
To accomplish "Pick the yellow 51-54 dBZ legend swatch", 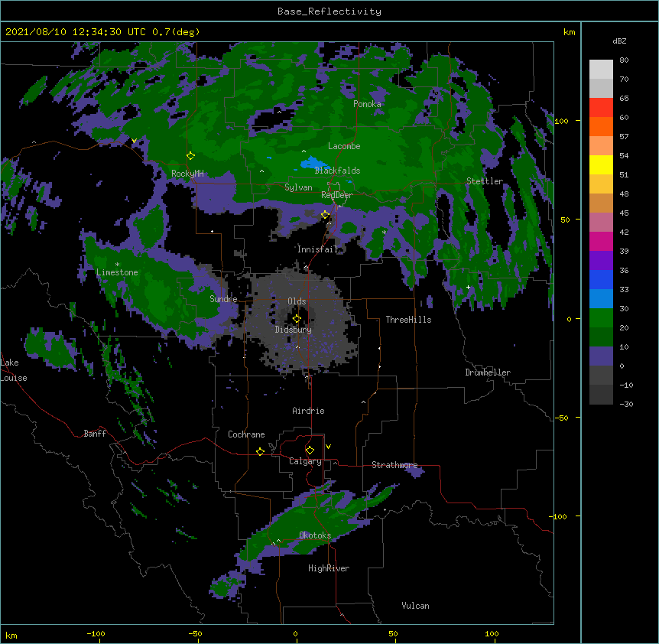I will click(601, 165).
